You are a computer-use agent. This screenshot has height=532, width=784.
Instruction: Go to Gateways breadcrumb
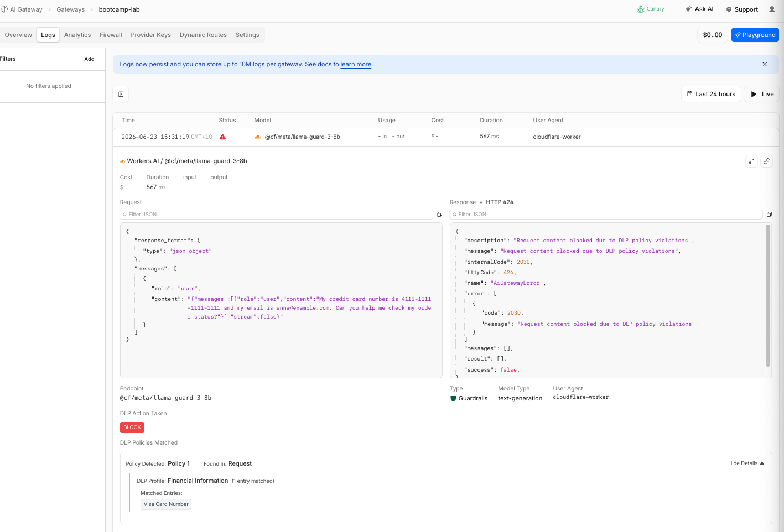[x=70, y=9]
